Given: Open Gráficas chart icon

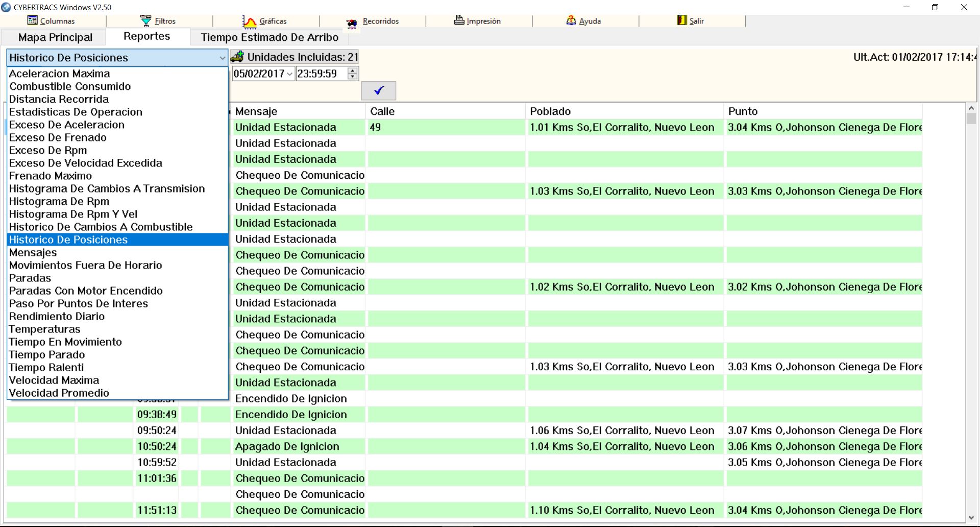Looking at the screenshot, I should 249,21.
